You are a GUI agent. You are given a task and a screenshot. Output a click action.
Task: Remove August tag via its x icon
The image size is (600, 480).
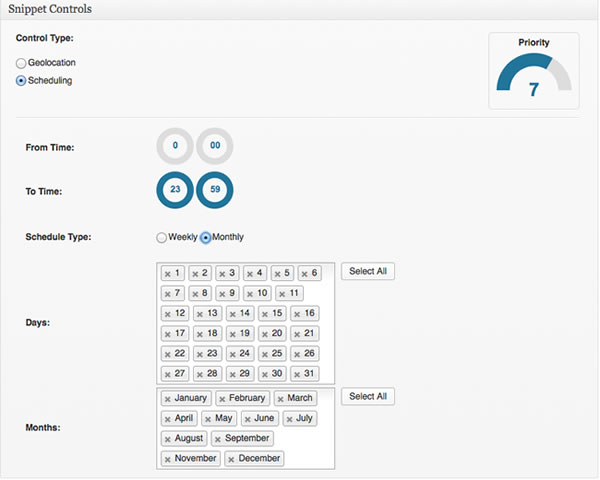(x=168, y=439)
